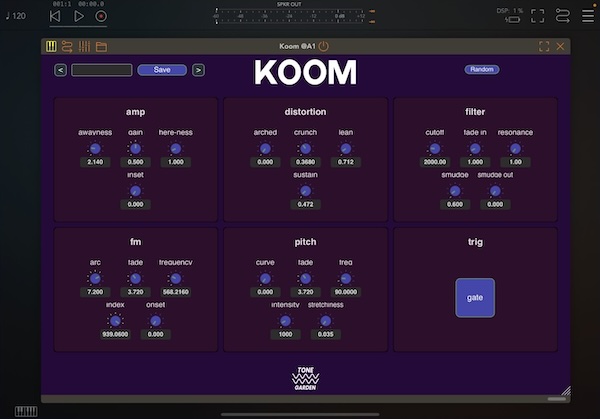
Task: Show the on-screen keyboard icon at bottom left
Action: point(26,411)
